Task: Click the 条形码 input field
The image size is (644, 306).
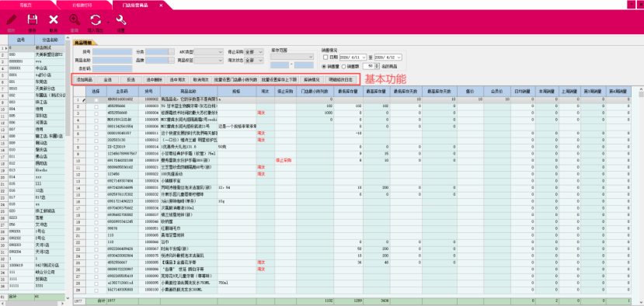Action: [x=112, y=68]
